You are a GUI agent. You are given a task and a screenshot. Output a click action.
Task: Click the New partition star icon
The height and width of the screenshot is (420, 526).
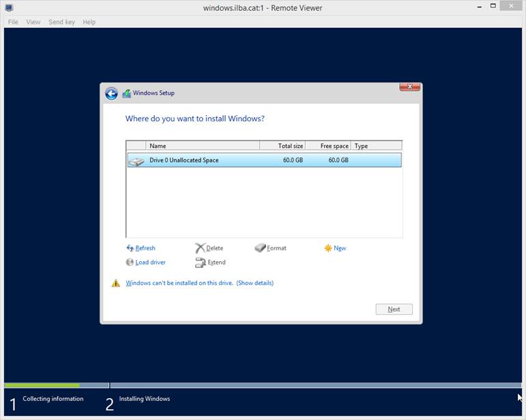coord(327,248)
